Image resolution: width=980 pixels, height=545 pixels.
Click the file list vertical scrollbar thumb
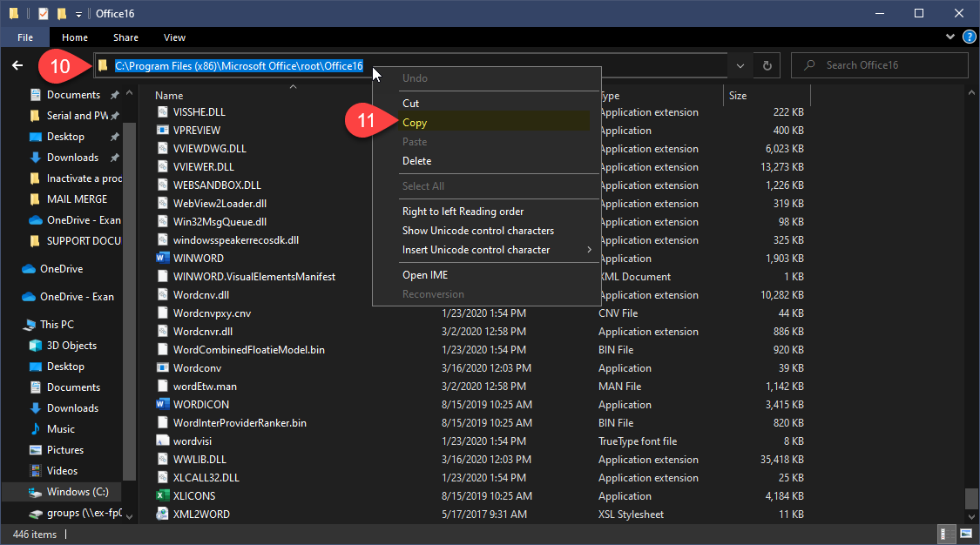pos(970,499)
